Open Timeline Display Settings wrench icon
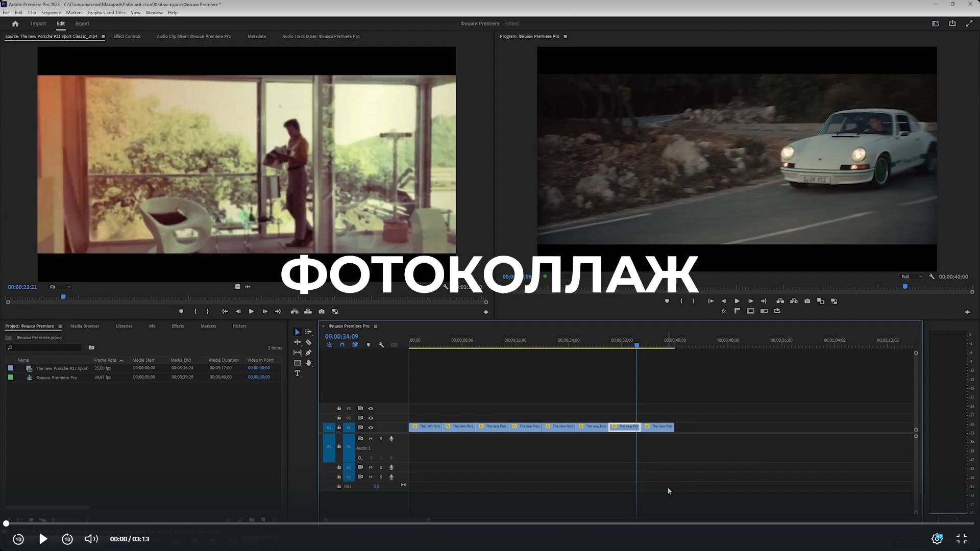This screenshot has width=980, height=551. click(381, 345)
